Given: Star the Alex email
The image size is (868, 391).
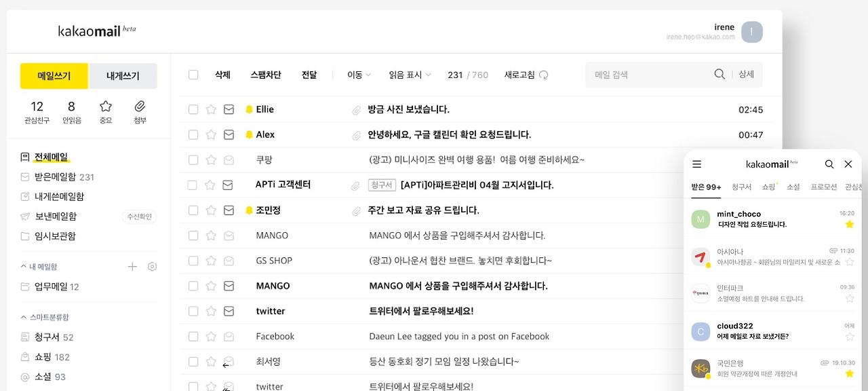Looking at the screenshot, I should click(x=211, y=134).
